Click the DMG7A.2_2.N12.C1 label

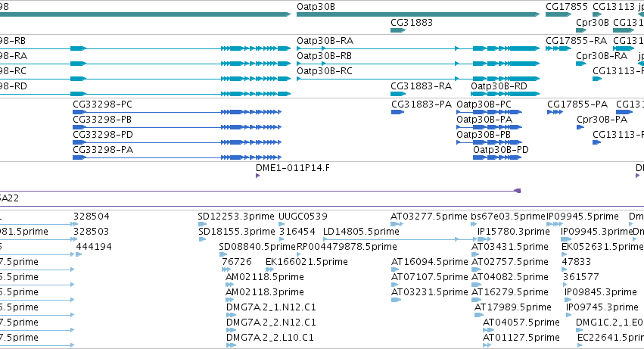271,323
